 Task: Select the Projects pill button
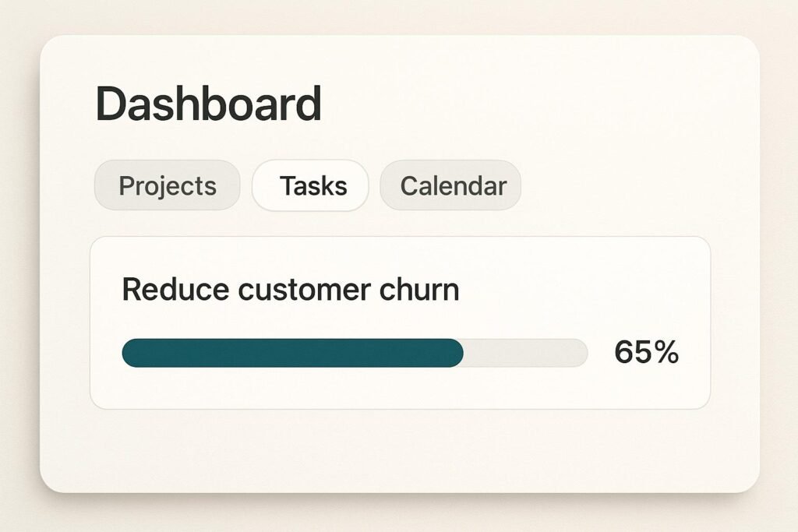click(166, 185)
